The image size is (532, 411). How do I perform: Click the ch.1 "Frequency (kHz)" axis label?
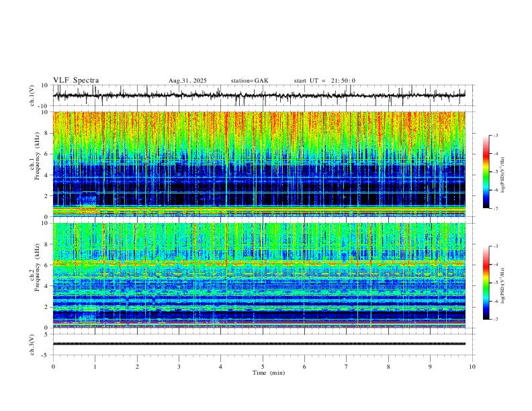click(37, 155)
